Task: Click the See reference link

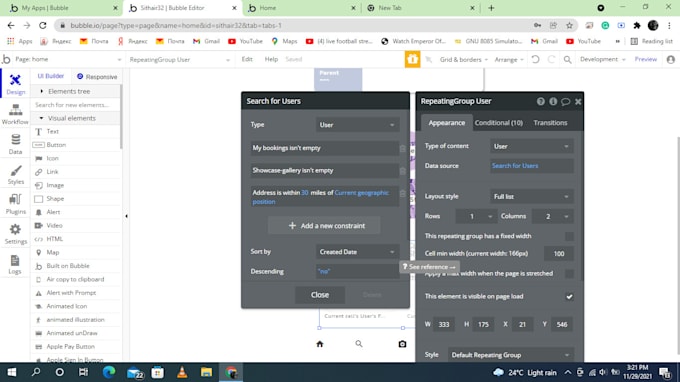Action: (x=429, y=267)
